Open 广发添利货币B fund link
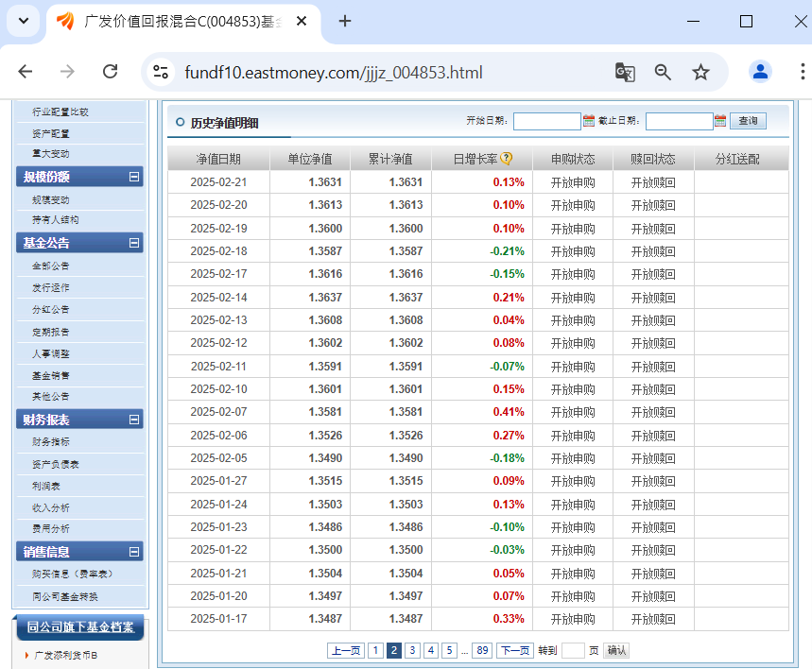The image size is (812, 669). (66, 656)
